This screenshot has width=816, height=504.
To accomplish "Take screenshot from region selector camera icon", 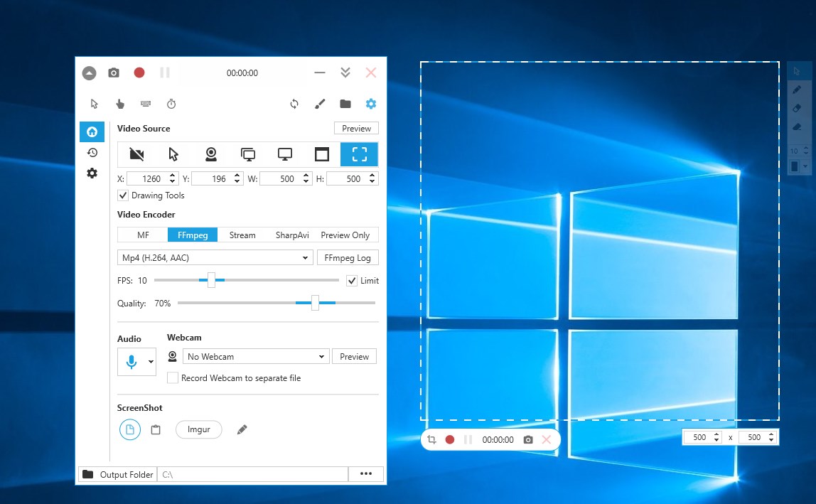I will pos(528,439).
